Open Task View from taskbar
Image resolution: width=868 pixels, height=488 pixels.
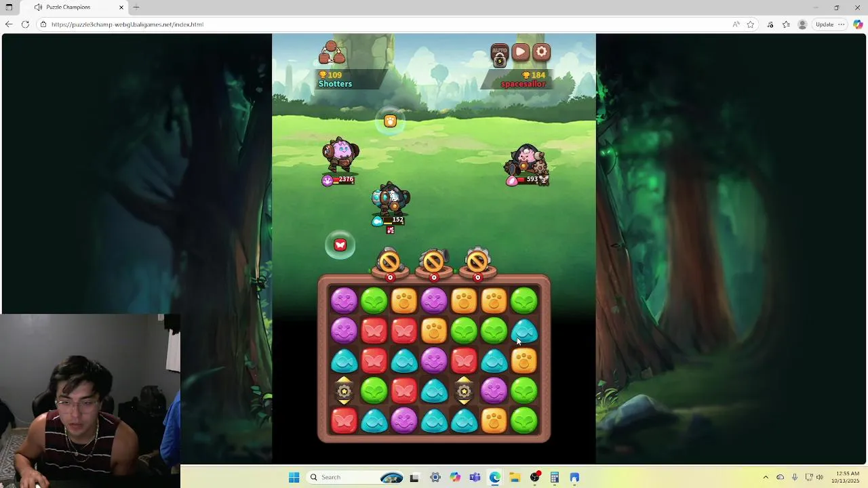tap(414, 477)
